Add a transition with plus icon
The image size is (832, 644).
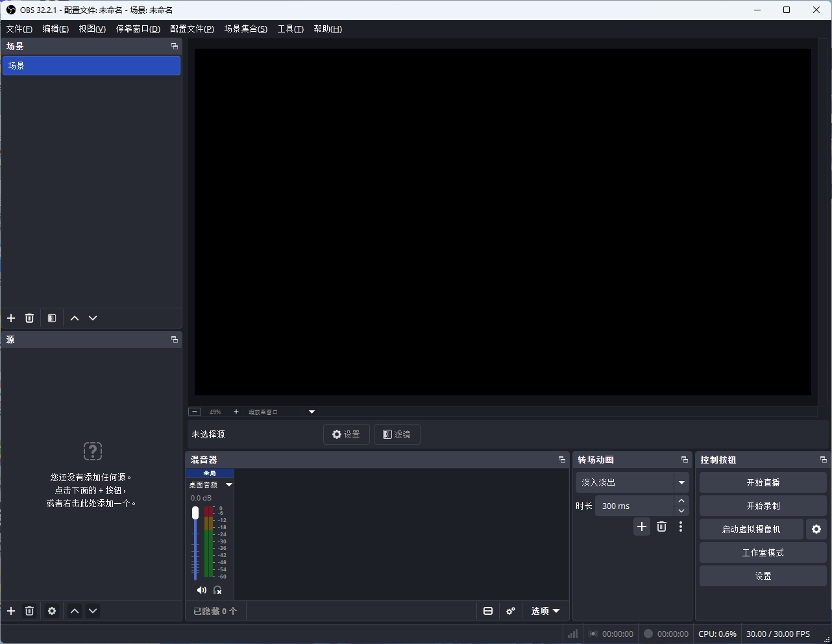pos(642,526)
